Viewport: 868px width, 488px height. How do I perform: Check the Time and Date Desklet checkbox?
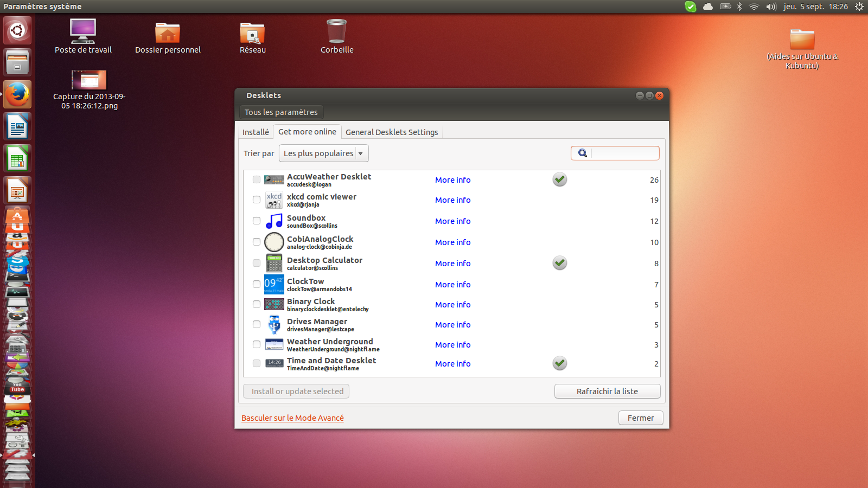[x=257, y=363]
